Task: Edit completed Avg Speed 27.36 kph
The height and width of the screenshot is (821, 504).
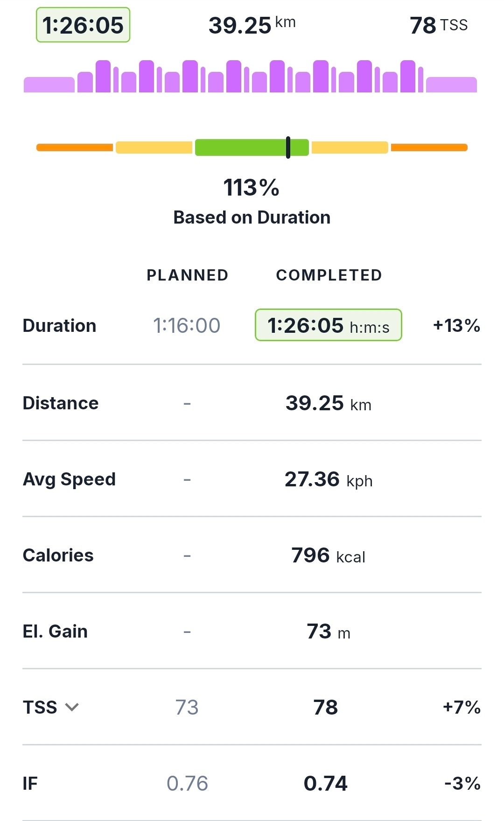Action: tap(328, 479)
